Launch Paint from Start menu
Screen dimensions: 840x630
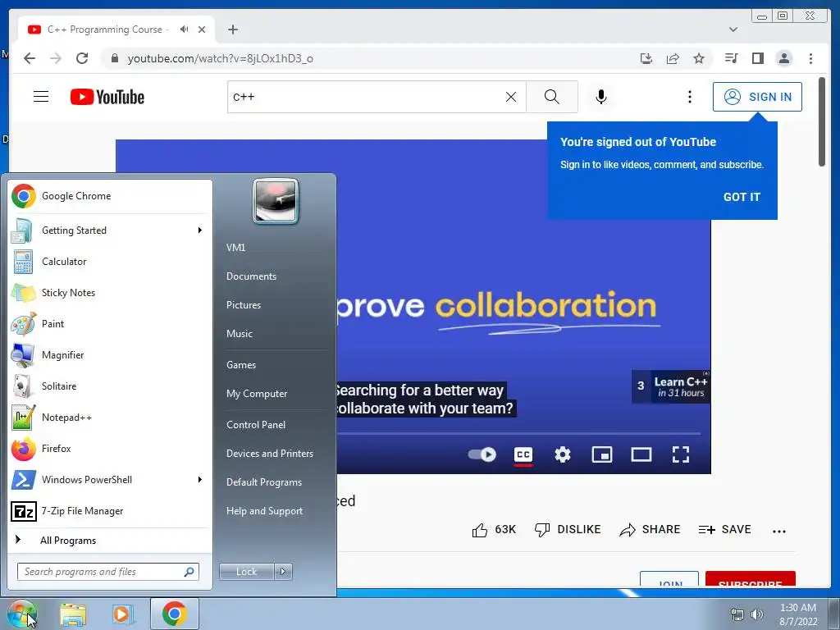109,323
